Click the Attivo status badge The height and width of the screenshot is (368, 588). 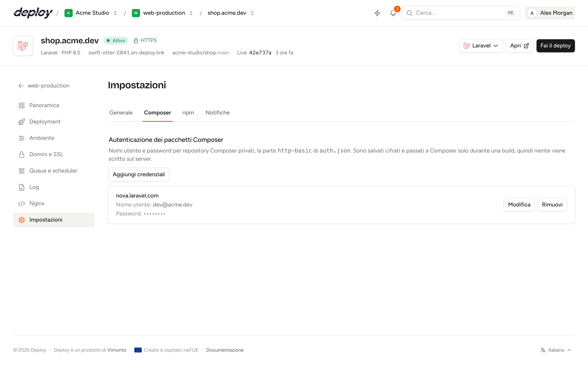[116, 41]
